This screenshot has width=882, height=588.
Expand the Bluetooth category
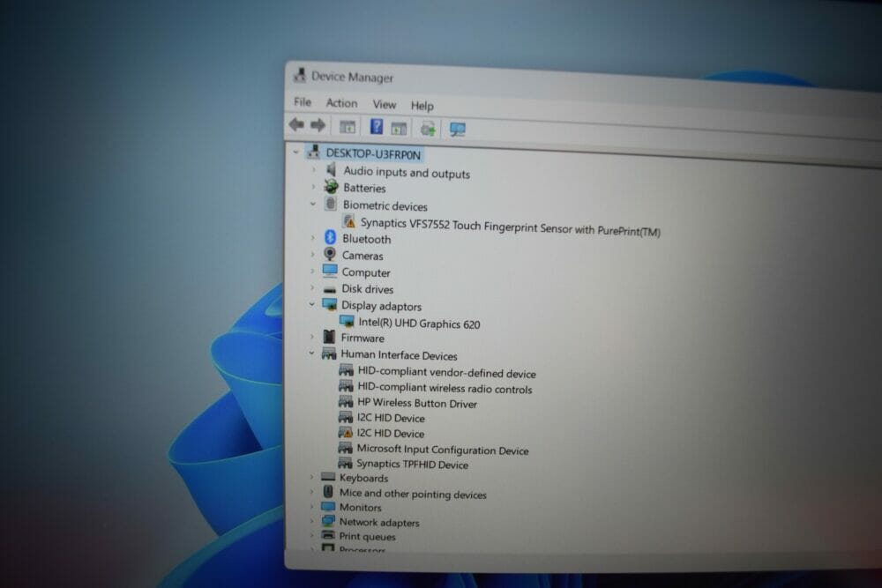click(313, 237)
